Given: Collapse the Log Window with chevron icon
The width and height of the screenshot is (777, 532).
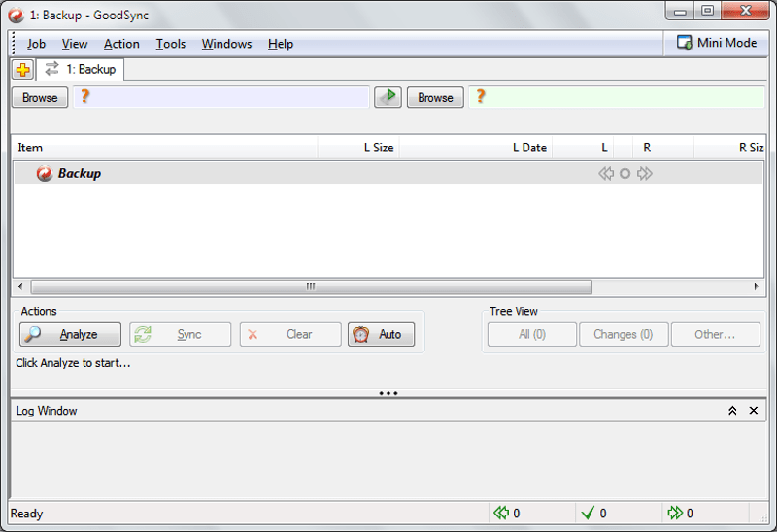Looking at the screenshot, I should tap(733, 411).
